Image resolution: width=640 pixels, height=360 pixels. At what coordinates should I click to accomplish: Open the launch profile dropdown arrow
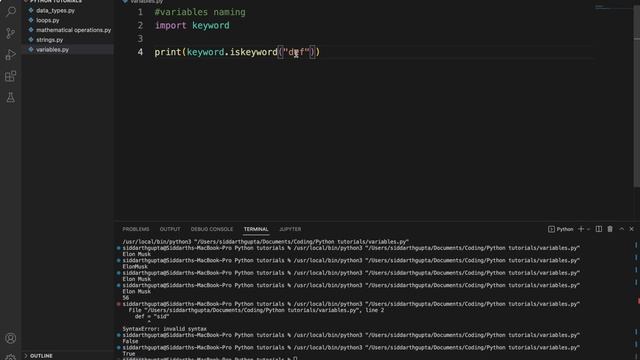588,229
